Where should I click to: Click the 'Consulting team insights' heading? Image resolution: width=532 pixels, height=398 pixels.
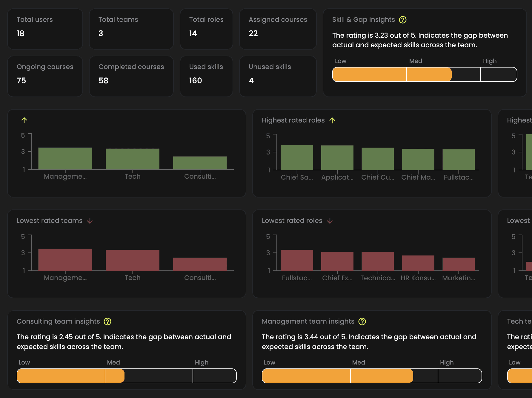tap(58, 322)
